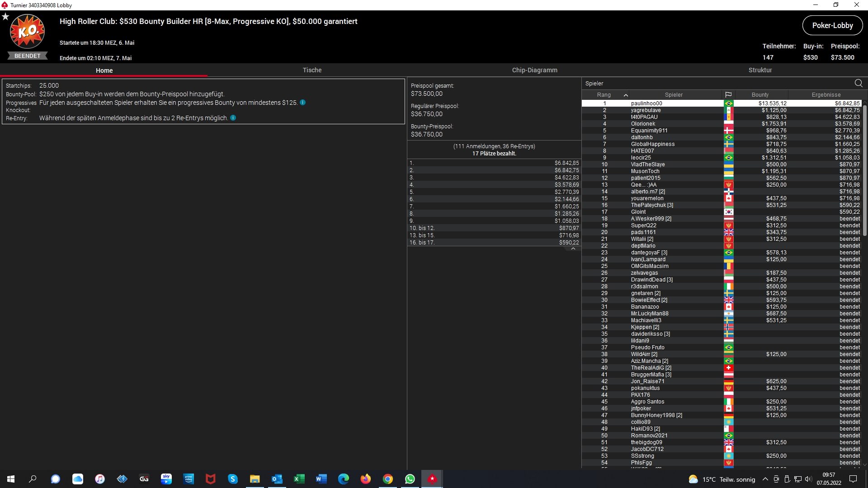Show hidden system tray icons
868x488 pixels.
(765, 479)
